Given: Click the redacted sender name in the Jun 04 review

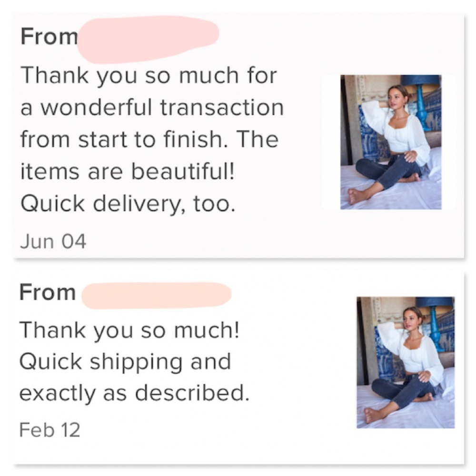Looking at the screenshot, I should [x=148, y=39].
